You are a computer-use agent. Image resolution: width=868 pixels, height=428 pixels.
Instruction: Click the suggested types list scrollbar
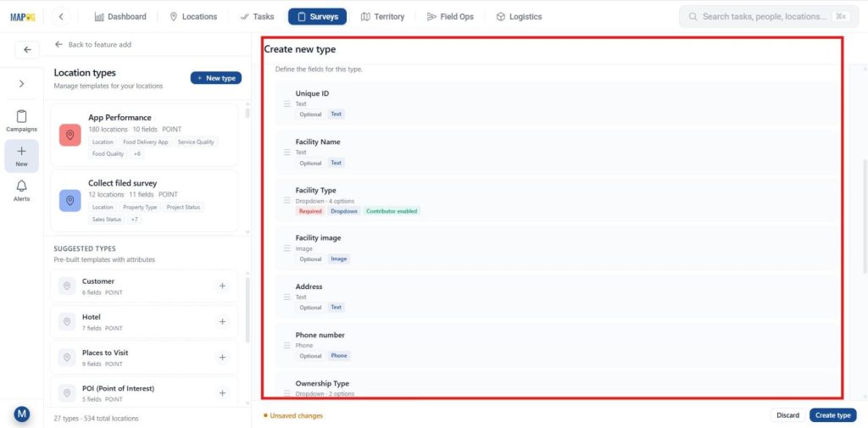tap(248, 310)
